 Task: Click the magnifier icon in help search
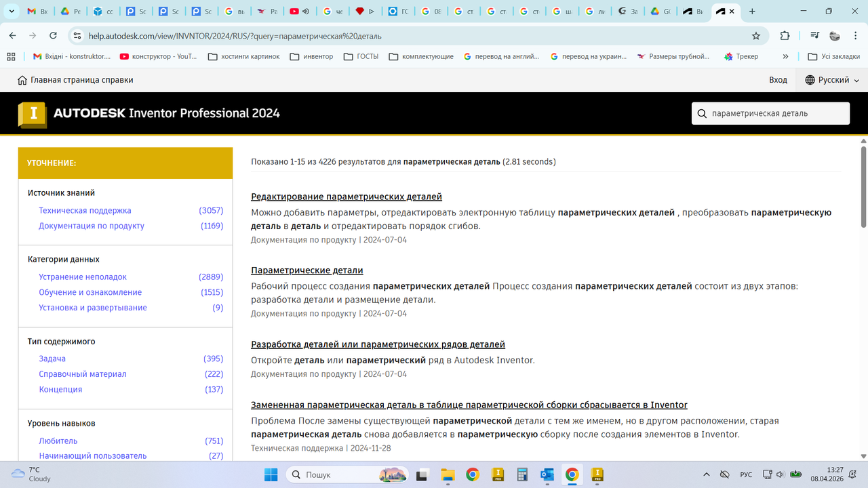click(x=702, y=114)
